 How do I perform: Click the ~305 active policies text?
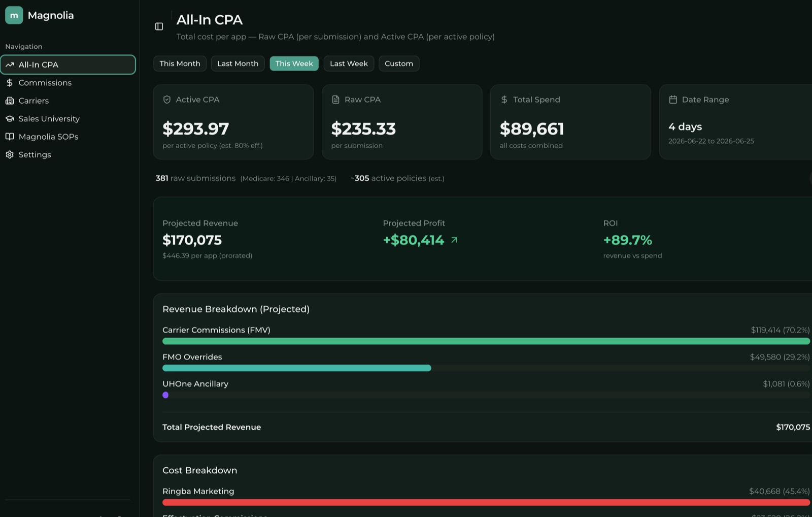tap(397, 178)
